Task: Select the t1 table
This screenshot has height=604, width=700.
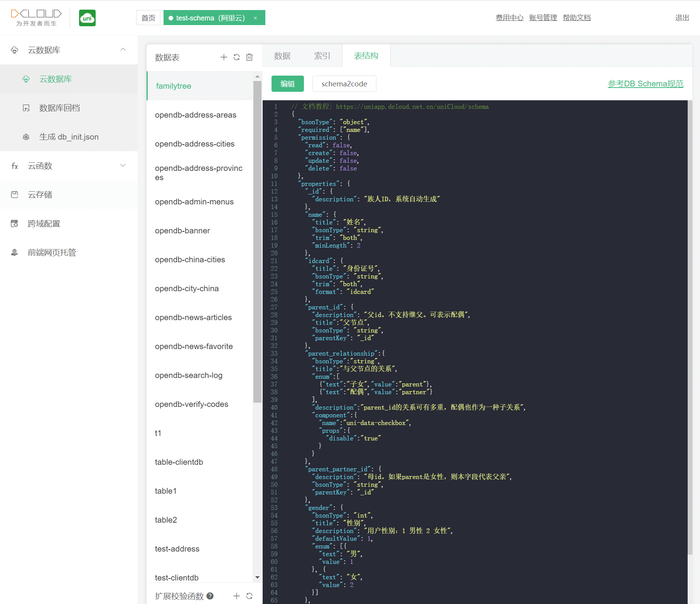Action: tap(200, 433)
